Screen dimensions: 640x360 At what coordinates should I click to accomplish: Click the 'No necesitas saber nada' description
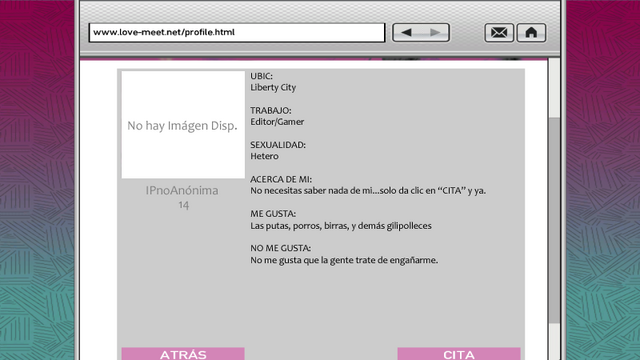tap(368, 191)
